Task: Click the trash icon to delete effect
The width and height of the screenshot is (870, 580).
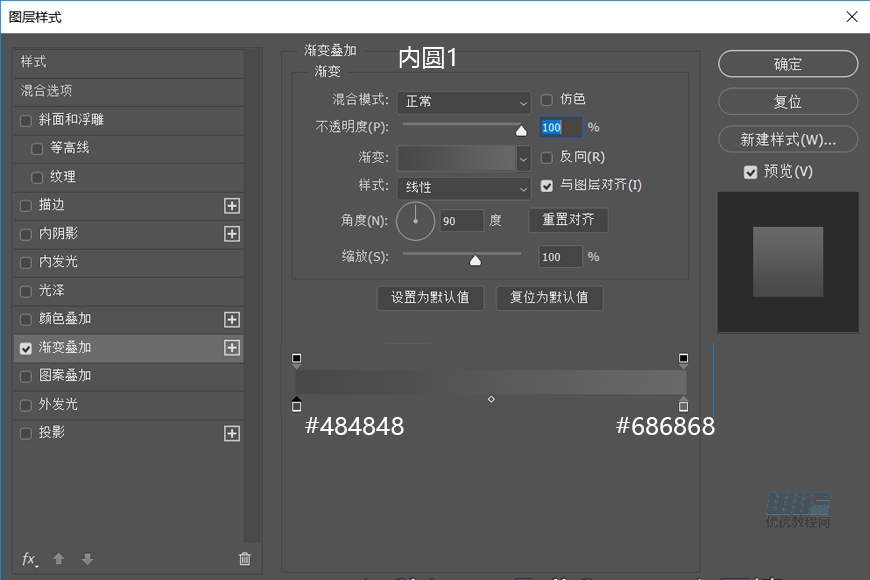Action: (x=244, y=559)
